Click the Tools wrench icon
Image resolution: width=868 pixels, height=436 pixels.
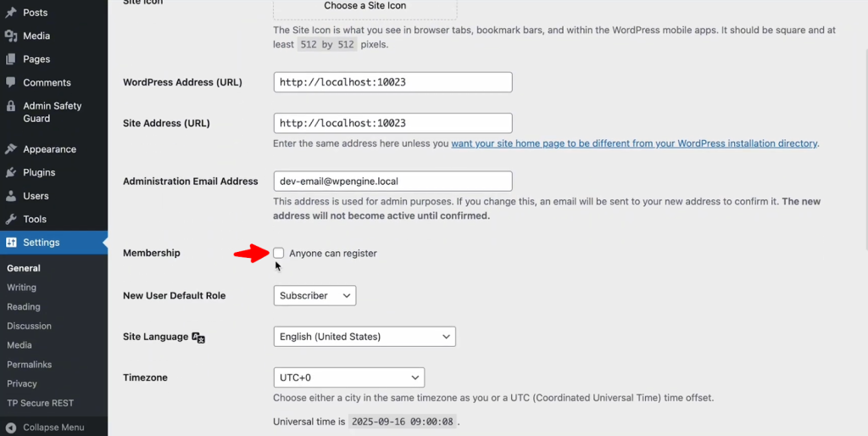(11, 219)
